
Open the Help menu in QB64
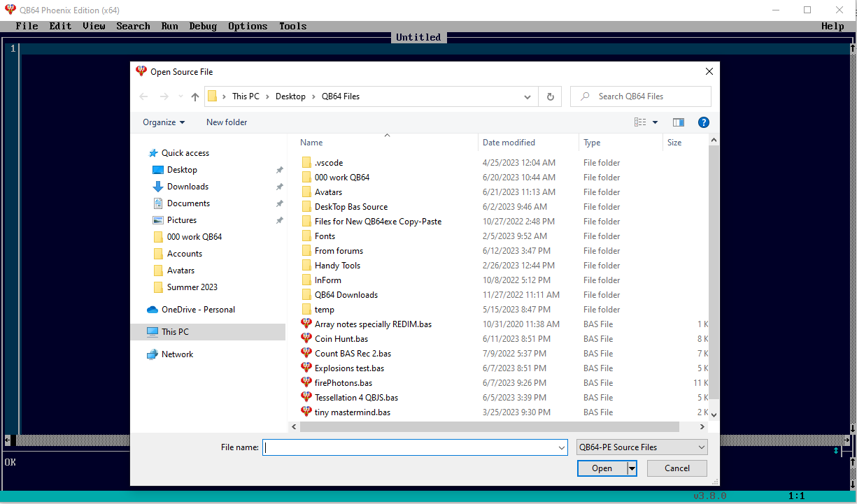(833, 27)
